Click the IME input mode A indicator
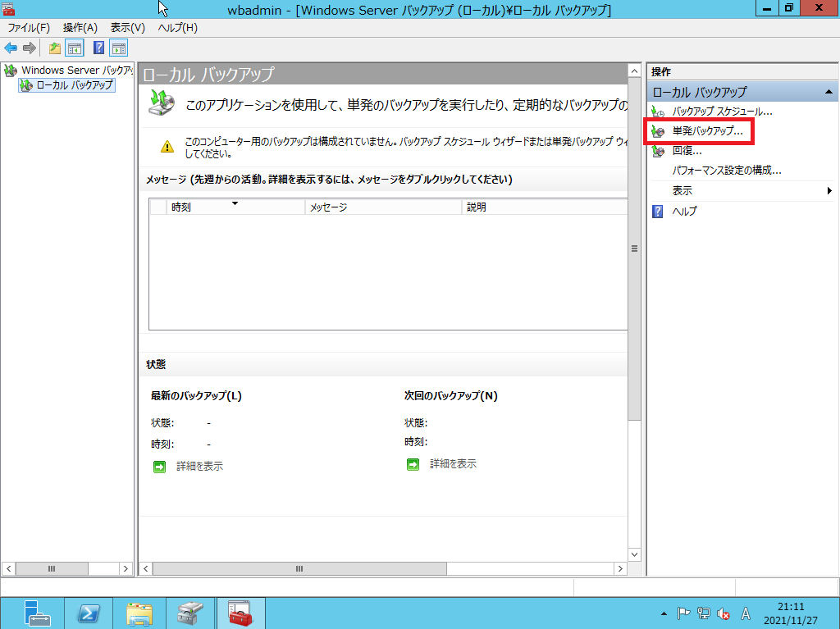The image size is (840, 629). [745, 613]
